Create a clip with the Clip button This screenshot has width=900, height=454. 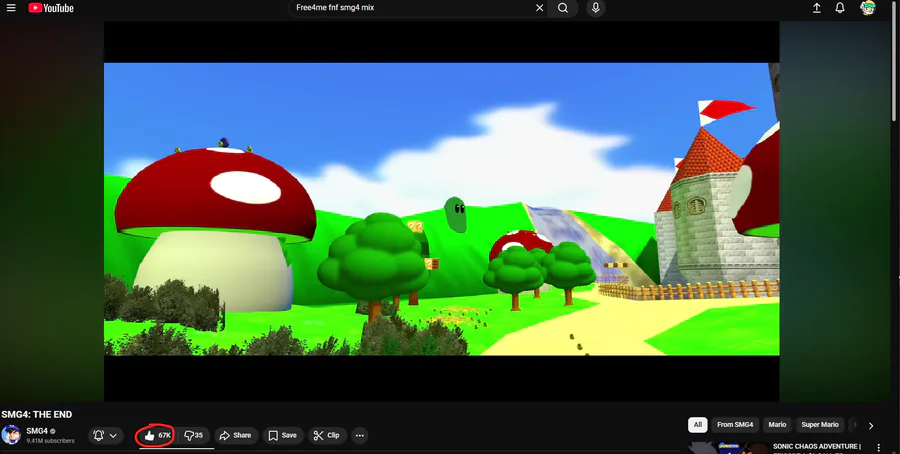pos(328,436)
